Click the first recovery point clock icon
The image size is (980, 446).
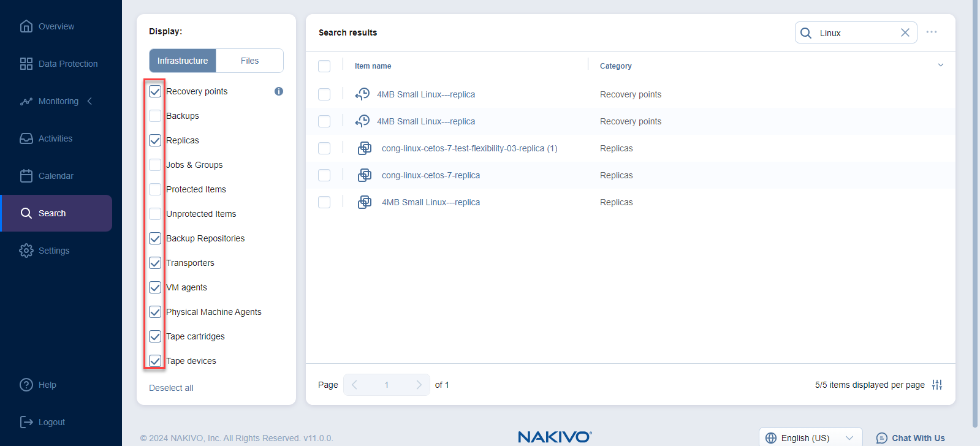[x=362, y=94]
